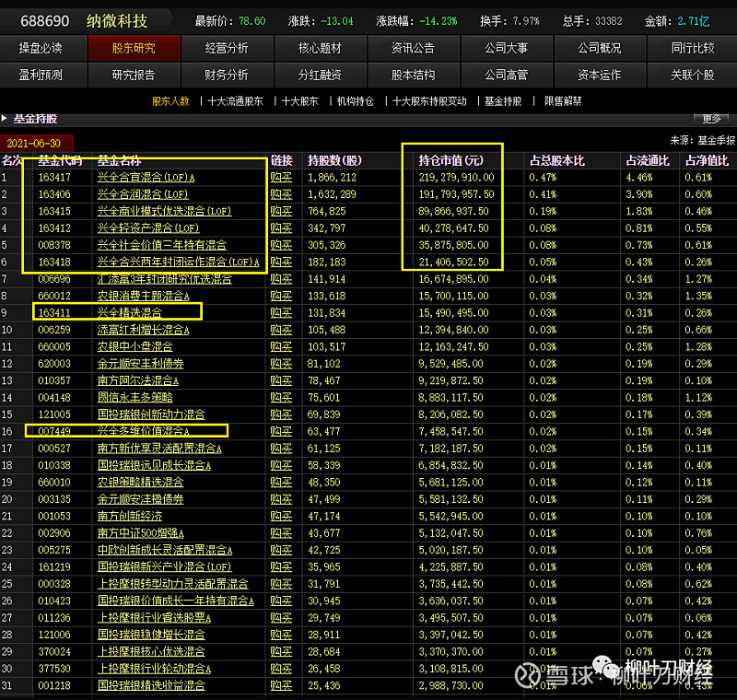
Task: Select fund code 008378 cell
Action: coord(54,245)
